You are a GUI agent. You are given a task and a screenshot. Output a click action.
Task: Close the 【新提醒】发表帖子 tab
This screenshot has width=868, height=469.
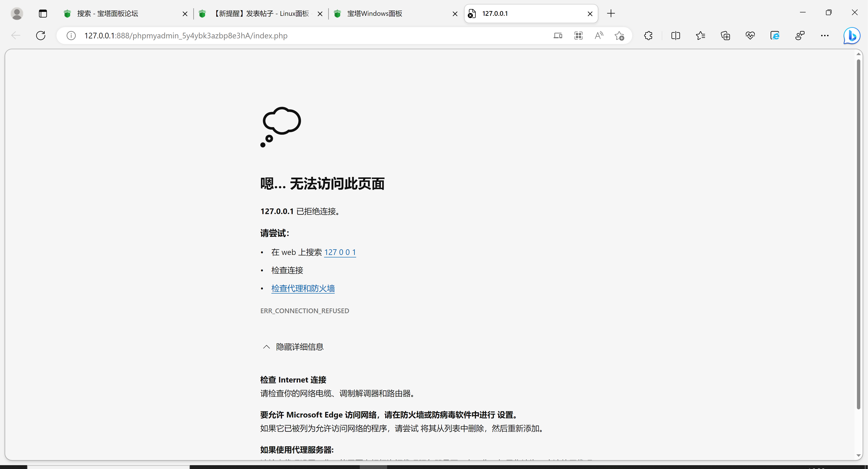[320, 14]
